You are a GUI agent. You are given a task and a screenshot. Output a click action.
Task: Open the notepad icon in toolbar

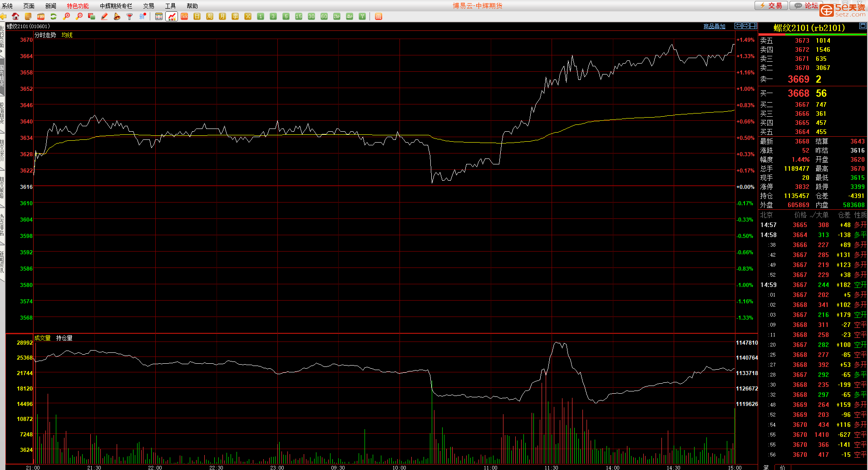(28, 16)
